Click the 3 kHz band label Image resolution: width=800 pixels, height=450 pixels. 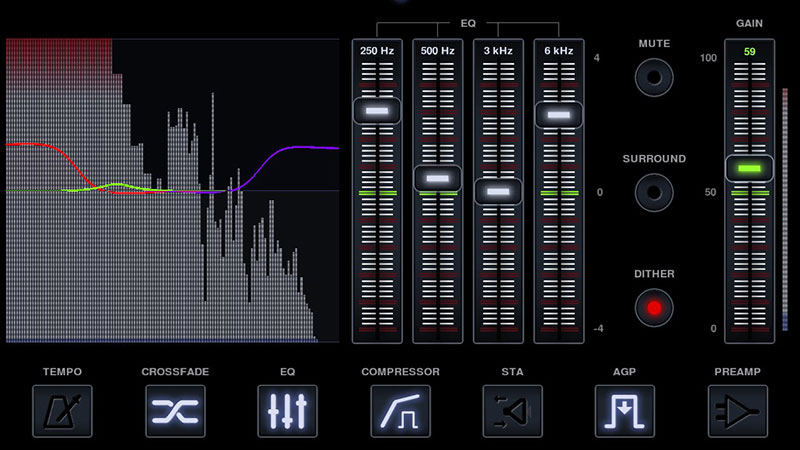click(498, 51)
